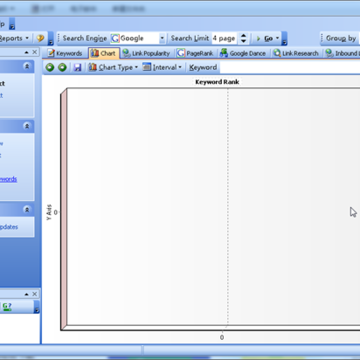Pin the lower left pane
The image size is (360, 360).
[x=27, y=294]
